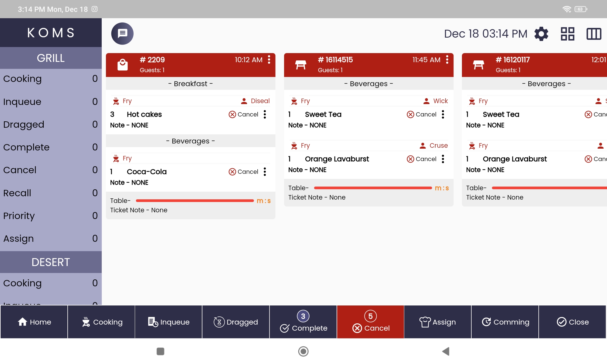
Task: Open the Complete tab with badge 3
Action: click(x=303, y=322)
